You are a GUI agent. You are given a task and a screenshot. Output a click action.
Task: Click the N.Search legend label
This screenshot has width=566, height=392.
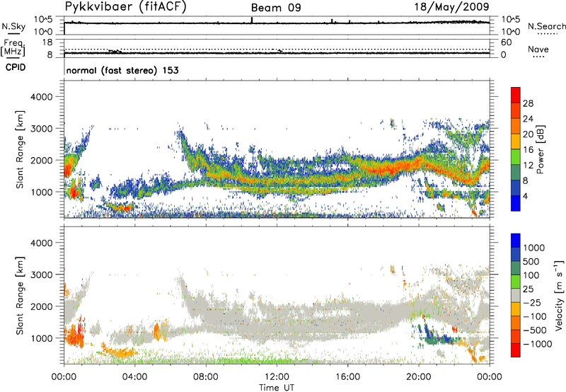tap(546, 26)
